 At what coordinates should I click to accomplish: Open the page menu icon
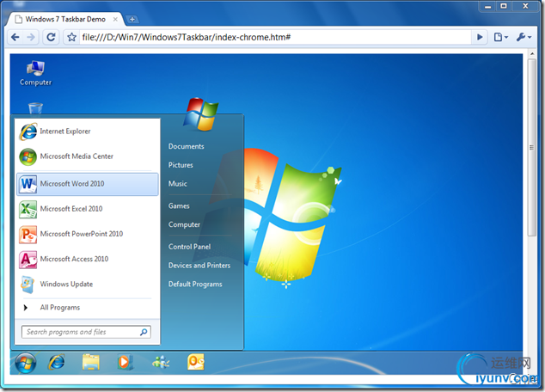501,37
